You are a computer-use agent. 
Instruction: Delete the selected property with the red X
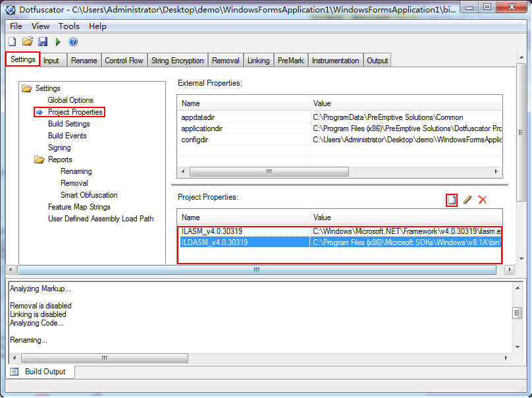(483, 200)
